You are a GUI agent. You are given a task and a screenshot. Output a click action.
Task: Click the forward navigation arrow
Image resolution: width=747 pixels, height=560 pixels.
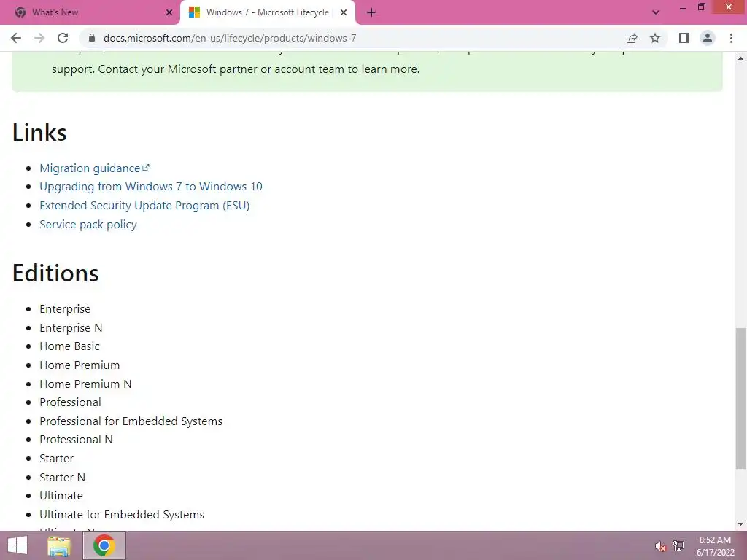(x=39, y=38)
